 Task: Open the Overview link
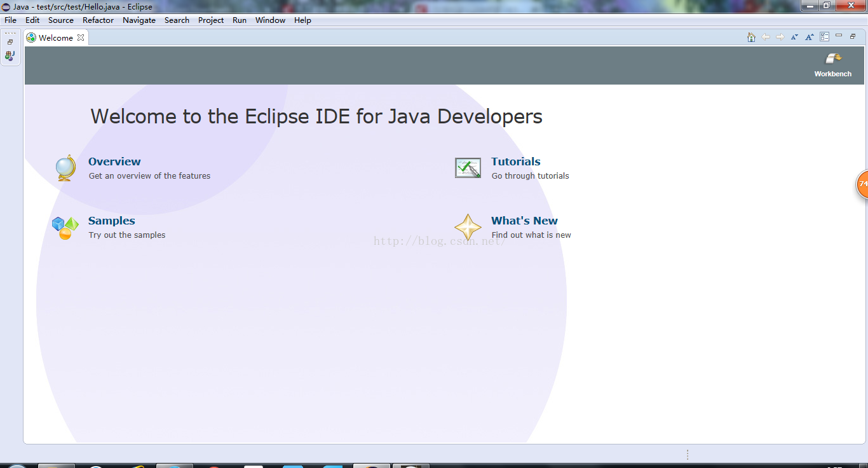click(x=114, y=162)
